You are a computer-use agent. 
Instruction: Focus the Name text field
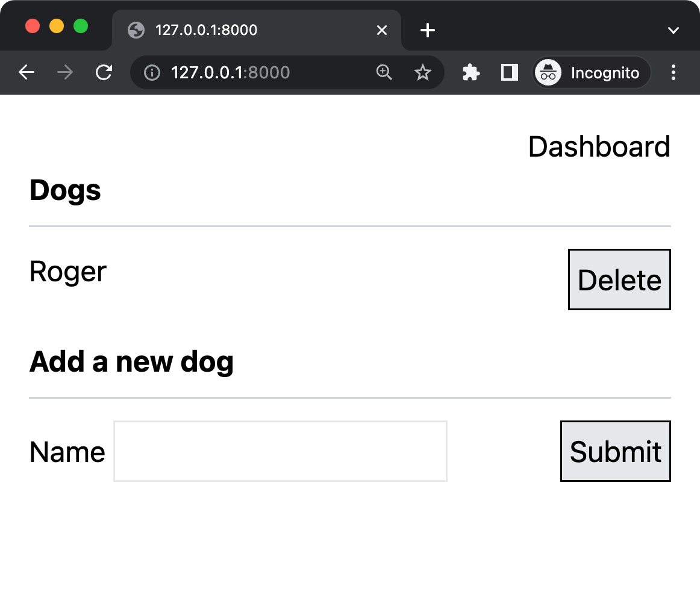tap(280, 452)
